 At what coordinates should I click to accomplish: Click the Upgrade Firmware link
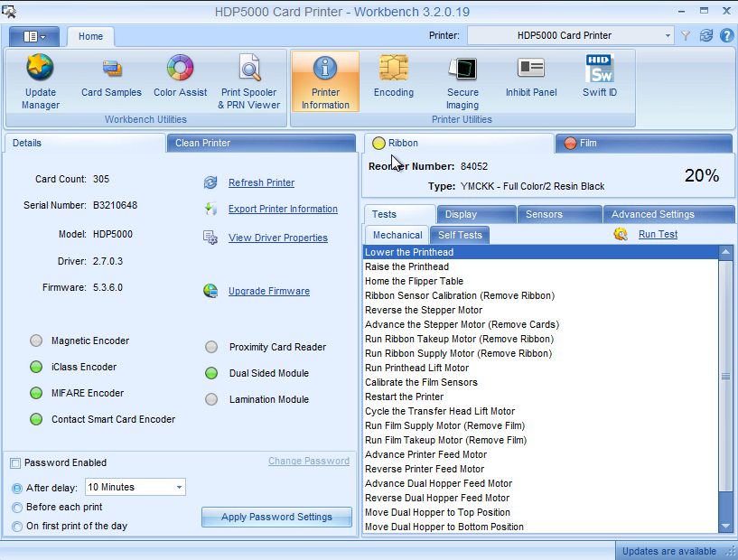pos(268,291)
